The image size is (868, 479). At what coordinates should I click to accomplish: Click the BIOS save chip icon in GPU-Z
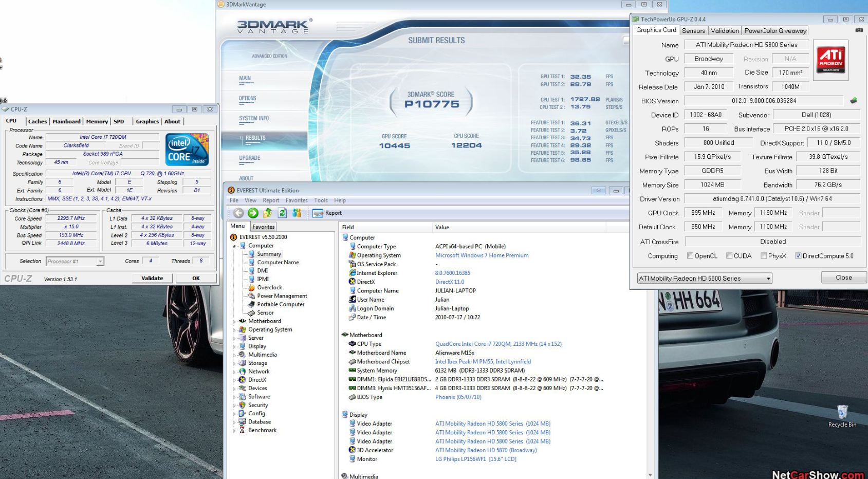pos(854,101)
